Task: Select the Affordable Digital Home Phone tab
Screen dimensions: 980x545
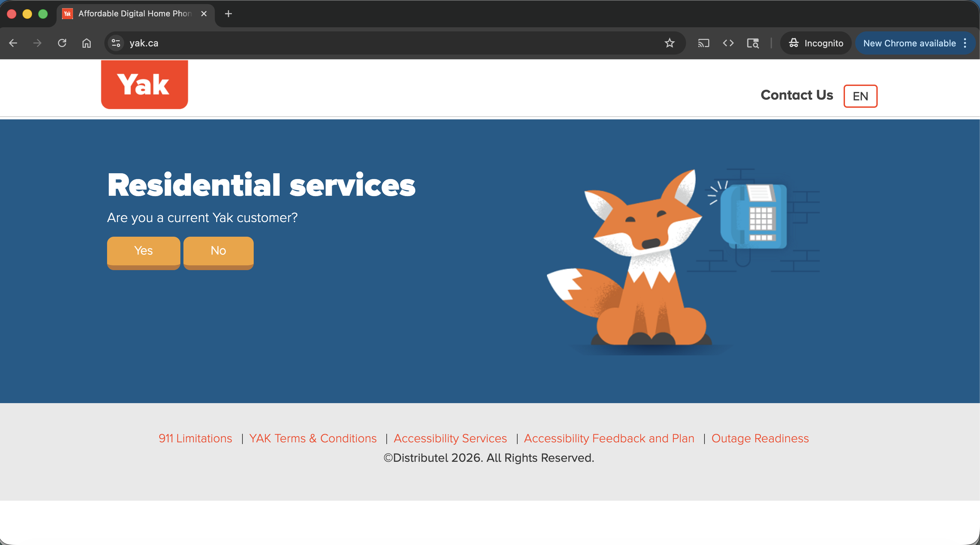Action: point(135,14)
